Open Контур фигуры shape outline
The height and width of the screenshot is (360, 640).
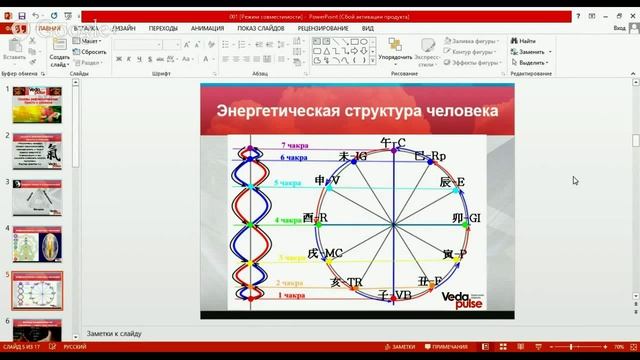pyautogui.click(x=470, y=52)
